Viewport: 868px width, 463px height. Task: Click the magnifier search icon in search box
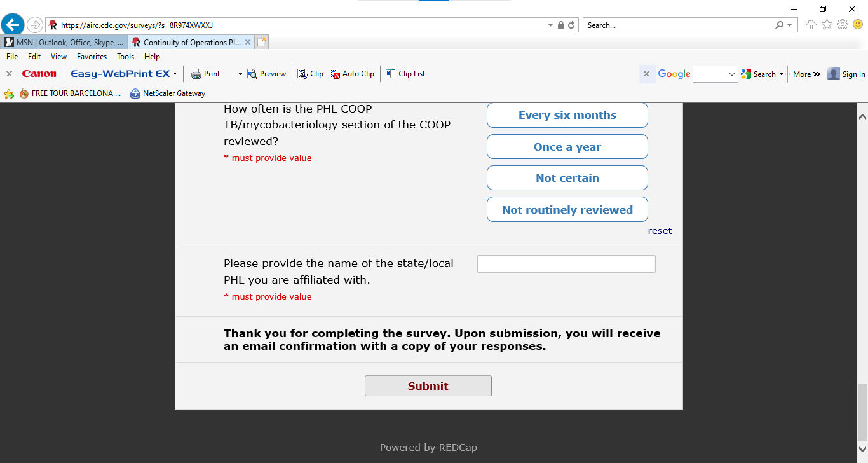pyautogui.click(x=780, y=25)
